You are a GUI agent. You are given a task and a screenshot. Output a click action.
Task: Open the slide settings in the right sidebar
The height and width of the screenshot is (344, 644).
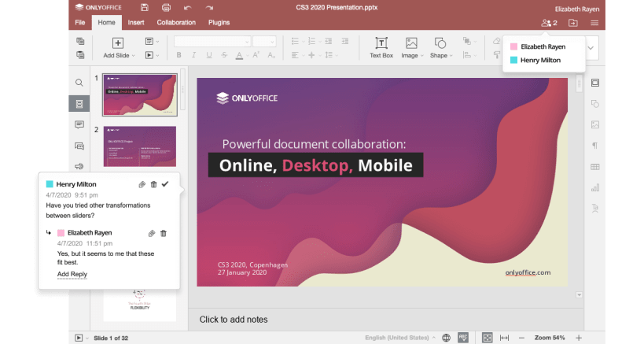[x=594, y=83]
